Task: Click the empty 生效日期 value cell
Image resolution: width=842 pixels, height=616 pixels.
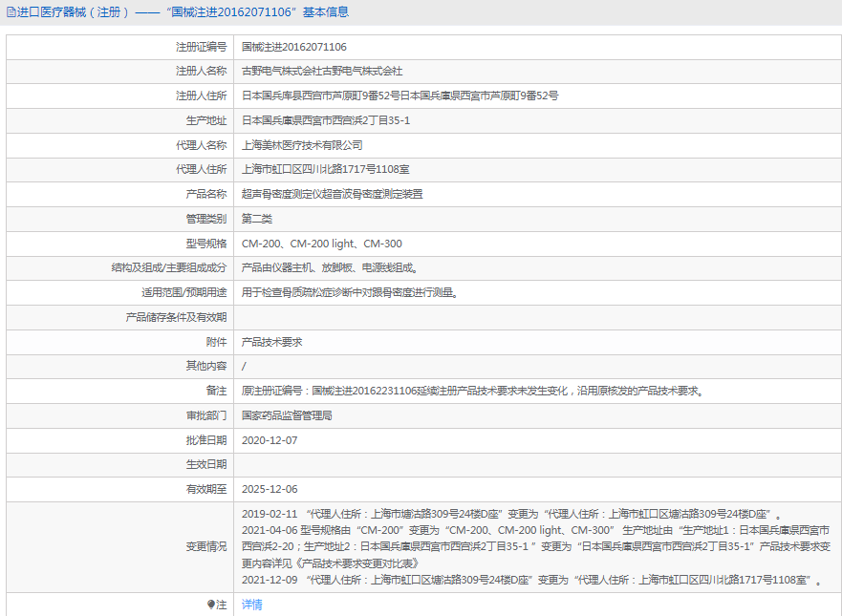Action: (x=535, y=465)
